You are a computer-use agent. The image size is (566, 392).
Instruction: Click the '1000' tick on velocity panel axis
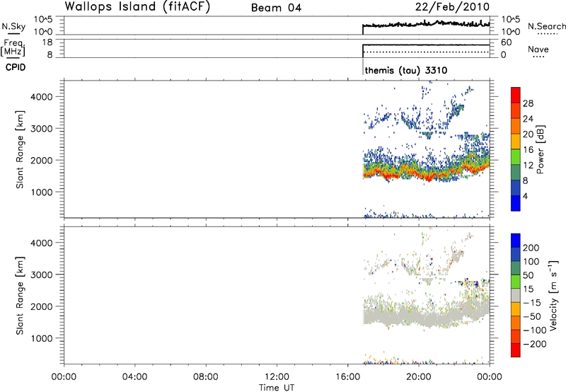click(x=41, y=338)
